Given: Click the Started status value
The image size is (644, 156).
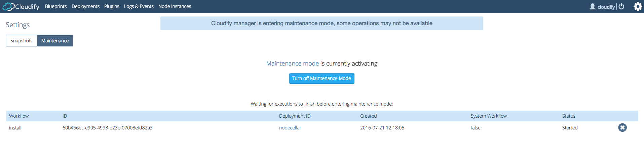Looking at the screenshot, I should [x=570, y=128].
